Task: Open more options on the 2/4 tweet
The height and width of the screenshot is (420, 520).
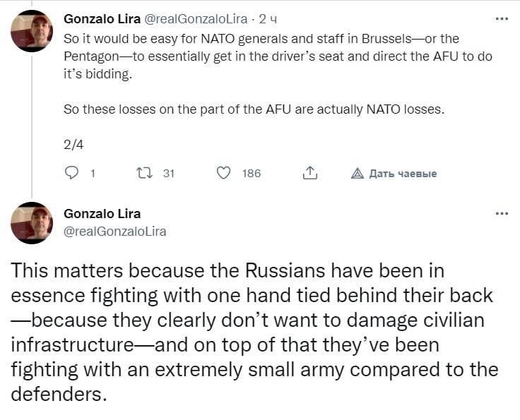Action: click(x=502, y=19)
